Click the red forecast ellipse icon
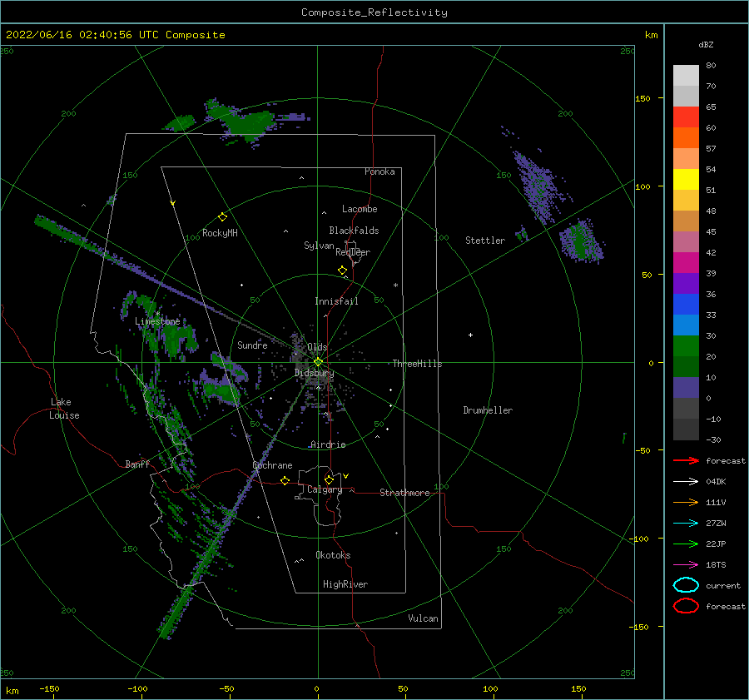 point(686,606)
